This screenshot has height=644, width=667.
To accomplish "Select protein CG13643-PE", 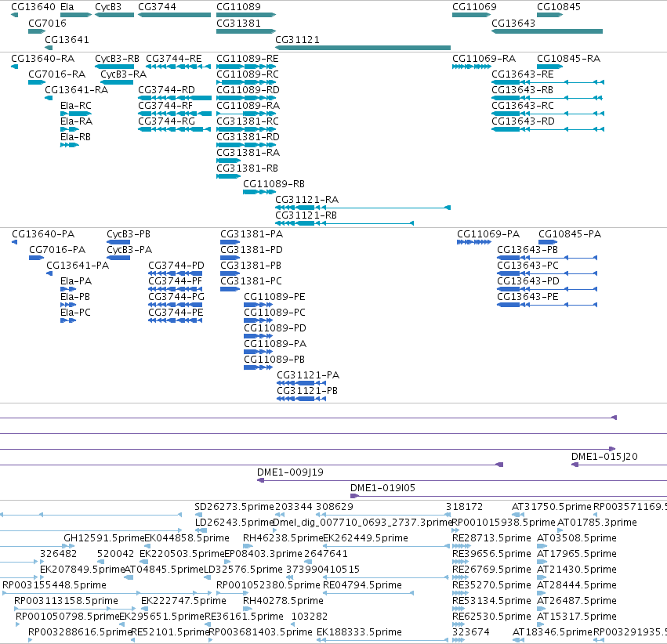I will [x=547, y=305].
